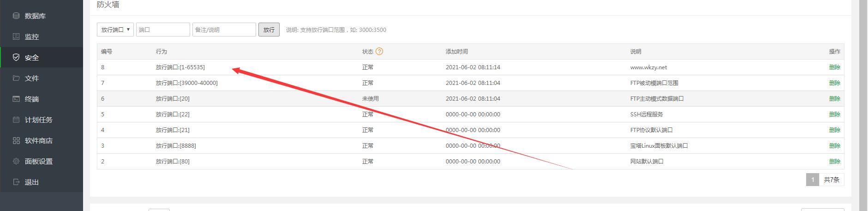The width and height of the screenshot is (868, 211).
Task: Delete the port 1-65535 rule
Action: pyautogui.click(x=834, y=67)
